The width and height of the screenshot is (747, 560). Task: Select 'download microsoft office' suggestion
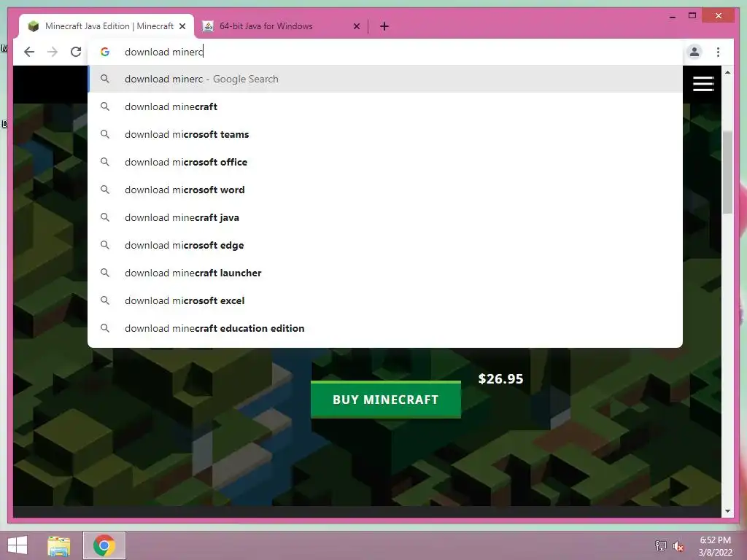click(385, 162)
